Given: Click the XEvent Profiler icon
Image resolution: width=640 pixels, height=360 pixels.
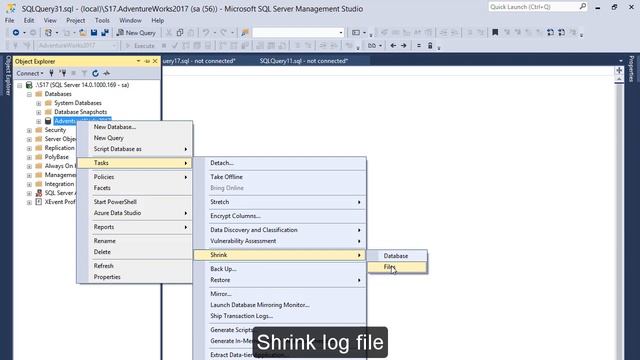Looking at the screenshot, I should click(39, 202).
